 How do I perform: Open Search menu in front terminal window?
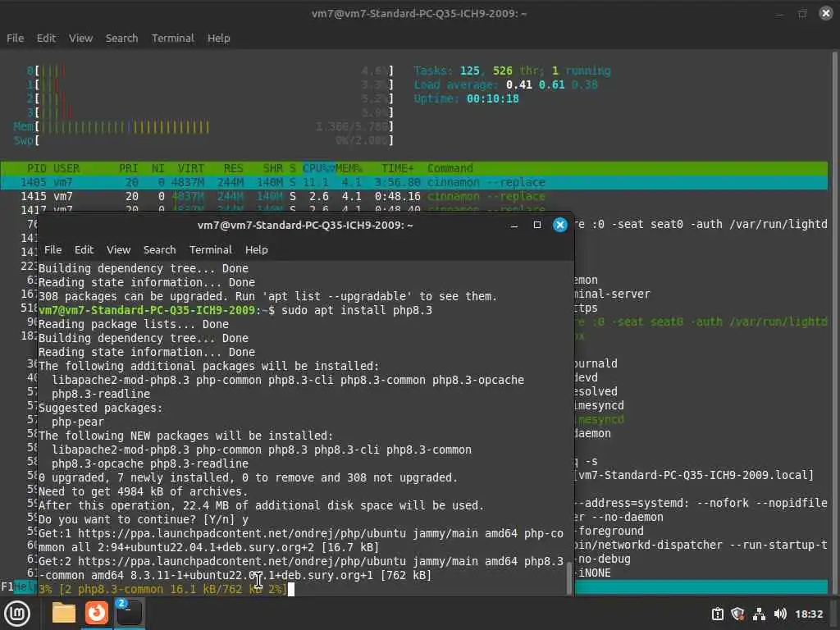(x=159, y=249)
